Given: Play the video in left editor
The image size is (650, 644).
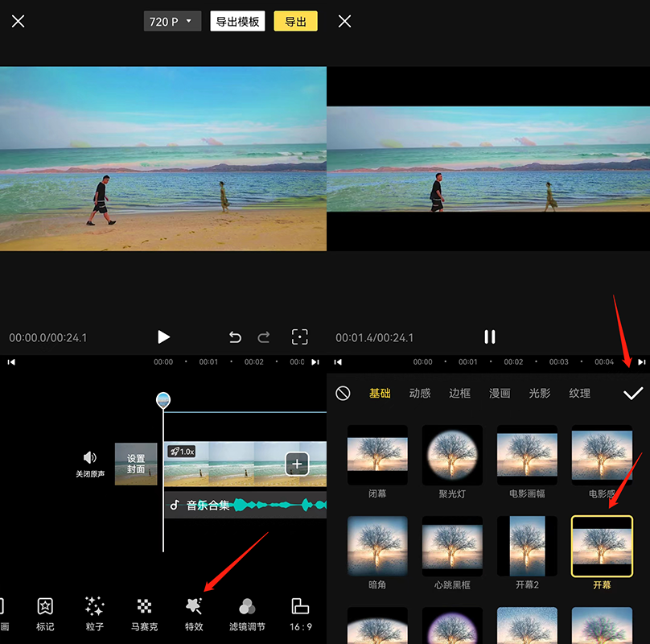Looking at the screenshot, I should (164, 337).
